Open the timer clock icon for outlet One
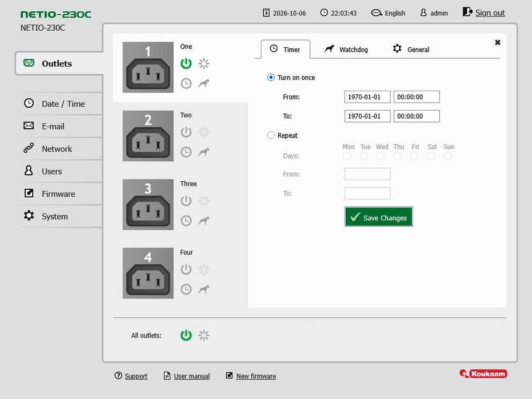 [x=186, y=84]
